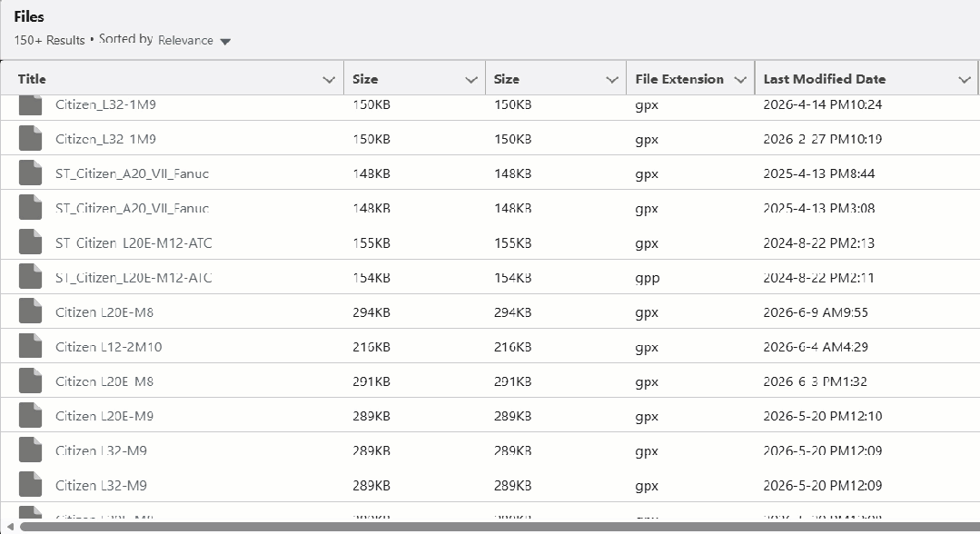Select file icon of the 155KB L20E-M12-ATC file
This screenshot has height=534, width=980.
click(x=30, y=242)
